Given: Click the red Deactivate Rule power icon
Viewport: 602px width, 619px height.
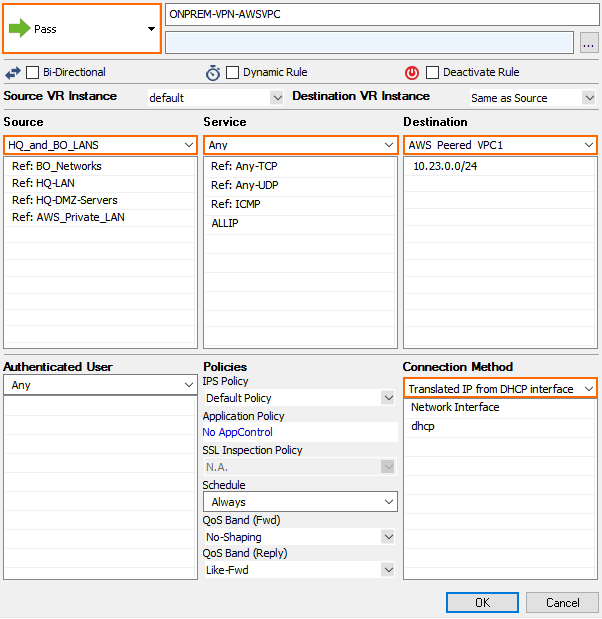Looking at the screenshot, I should (412, 73).
